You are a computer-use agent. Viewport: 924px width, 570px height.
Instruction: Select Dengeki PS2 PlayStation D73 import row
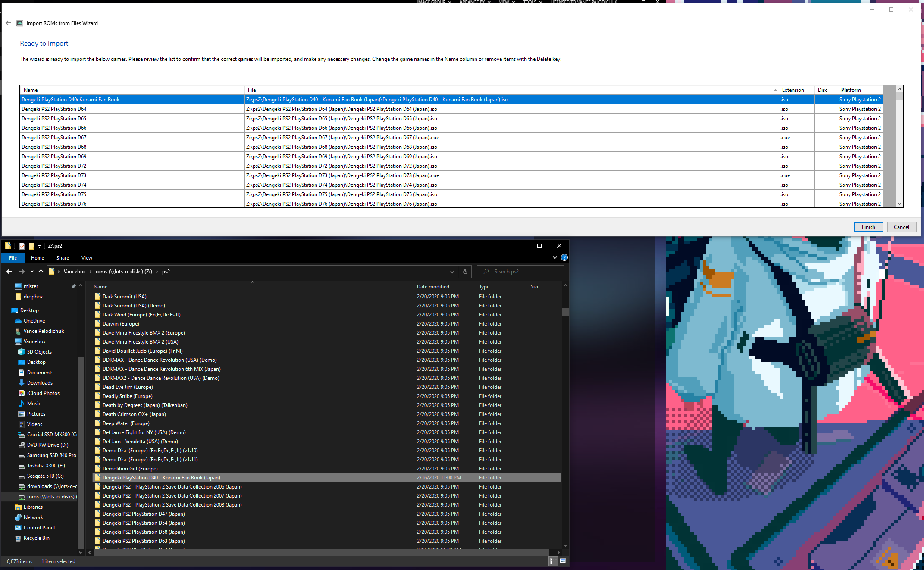[451, 175]
